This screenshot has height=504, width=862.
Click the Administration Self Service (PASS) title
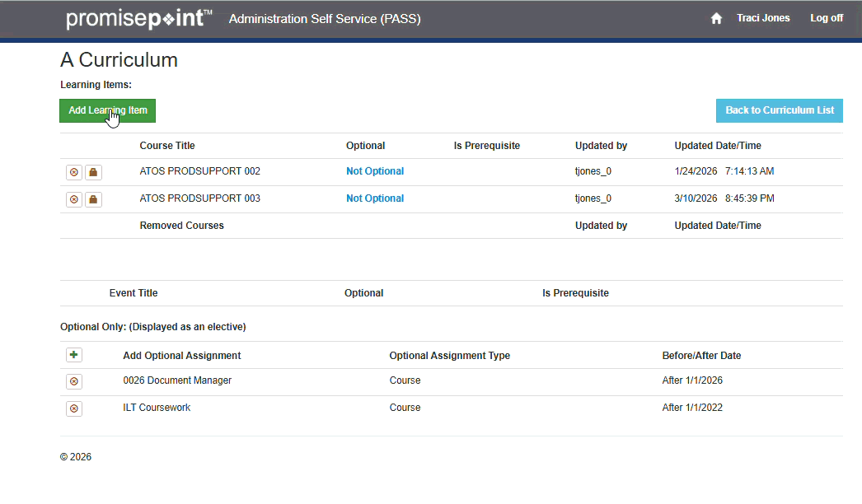pos(325,19)
